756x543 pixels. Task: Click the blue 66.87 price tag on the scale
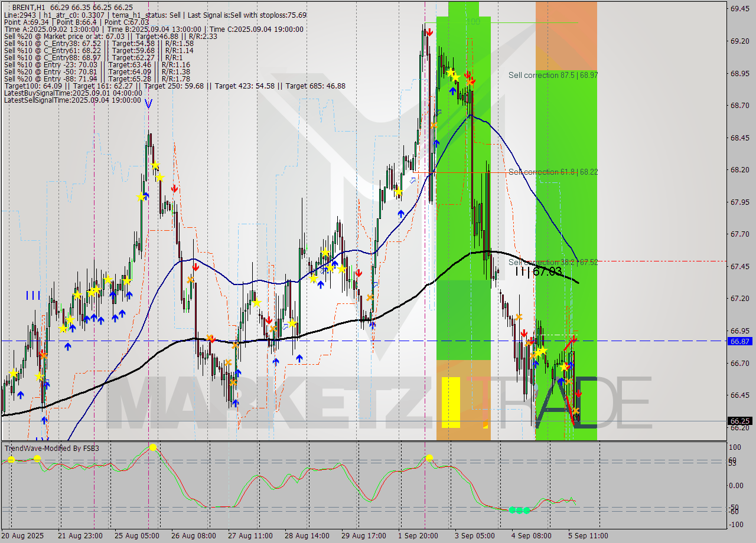(739, 341)
